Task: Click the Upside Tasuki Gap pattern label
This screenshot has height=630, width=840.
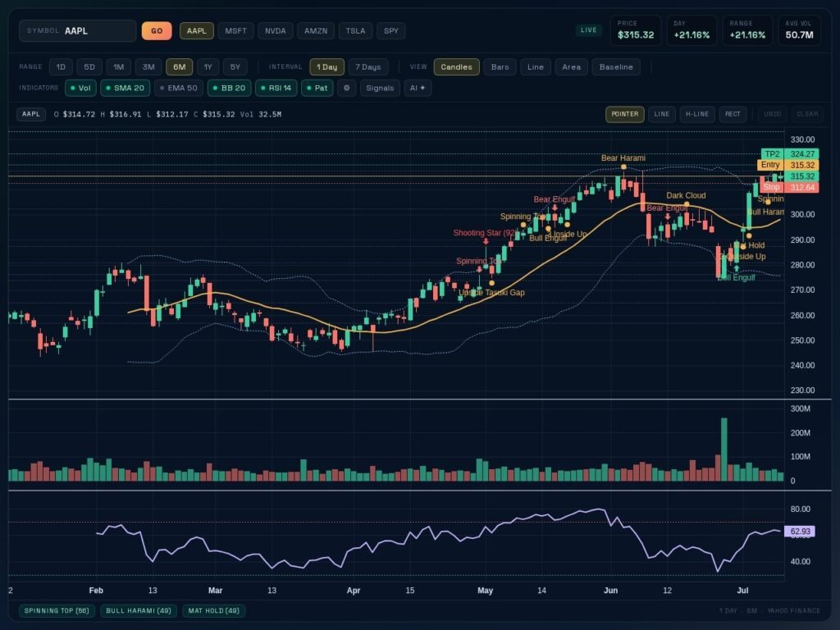Action: point(492,293)
